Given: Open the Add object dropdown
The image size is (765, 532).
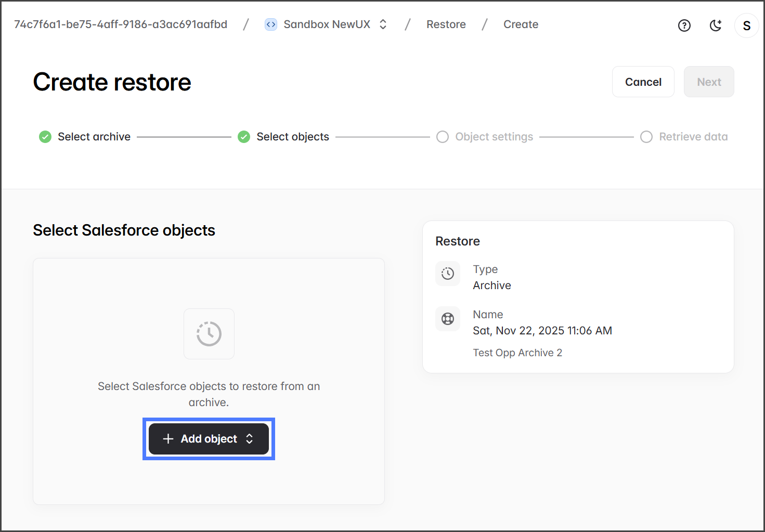Looking at the screenshot, I should point(208,439).
